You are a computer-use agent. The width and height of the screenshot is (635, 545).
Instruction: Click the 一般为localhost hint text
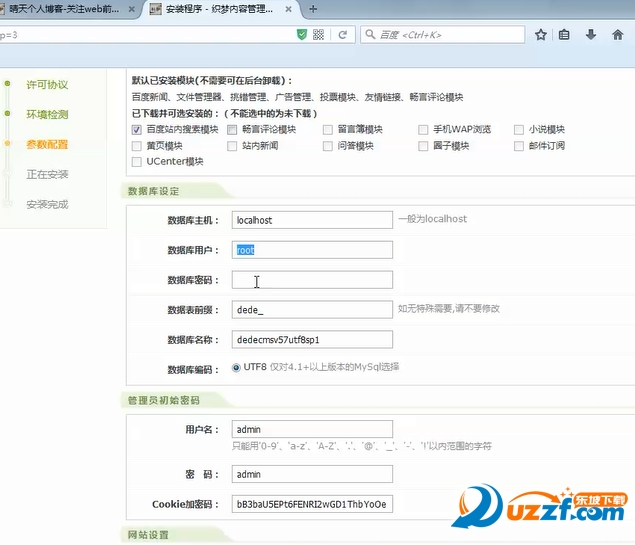coord(433,219)
